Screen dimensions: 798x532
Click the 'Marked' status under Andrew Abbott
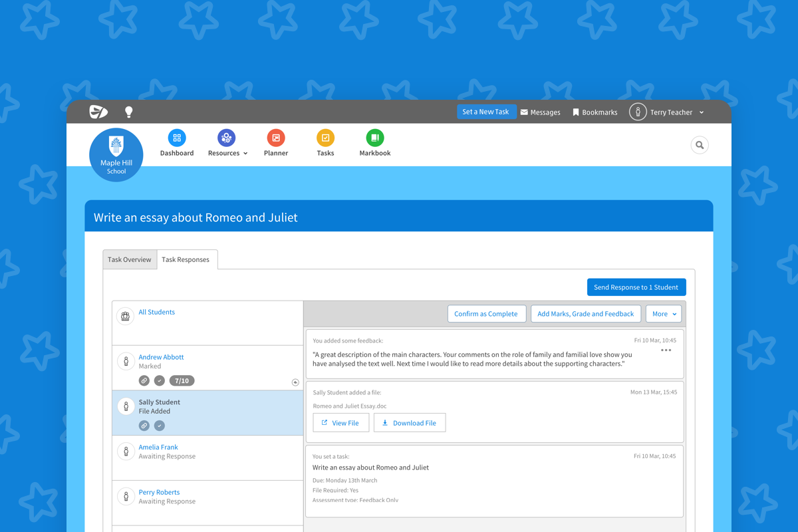point(150,366)
